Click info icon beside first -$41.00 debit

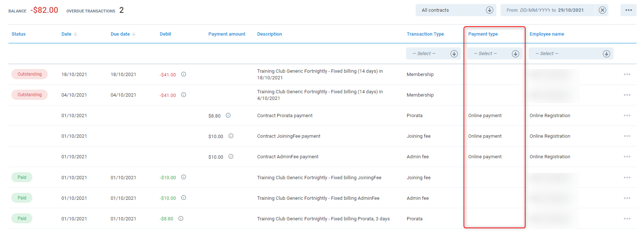coord(184,74)
